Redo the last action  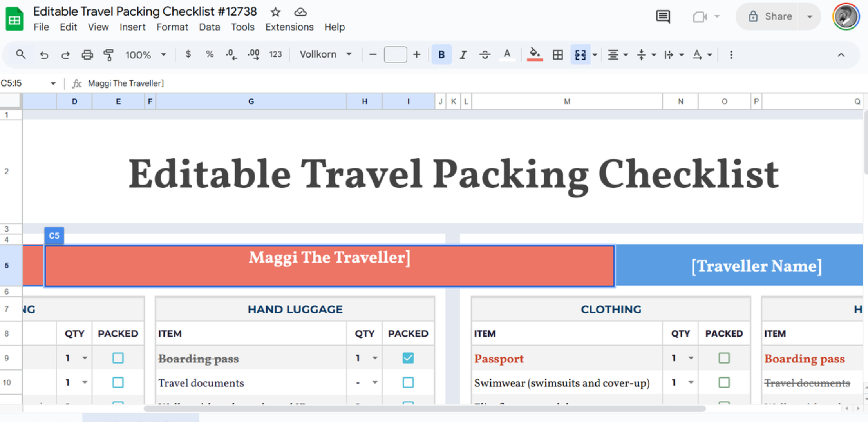(x=65, y=55)
